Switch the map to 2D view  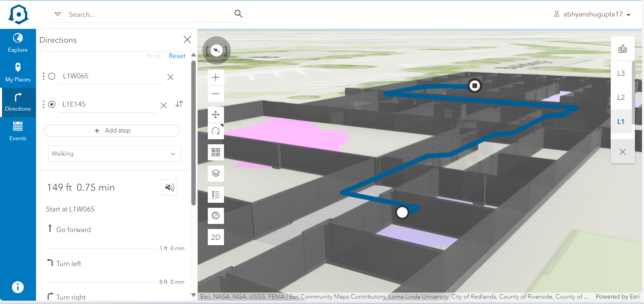click(x=216, y=237)
